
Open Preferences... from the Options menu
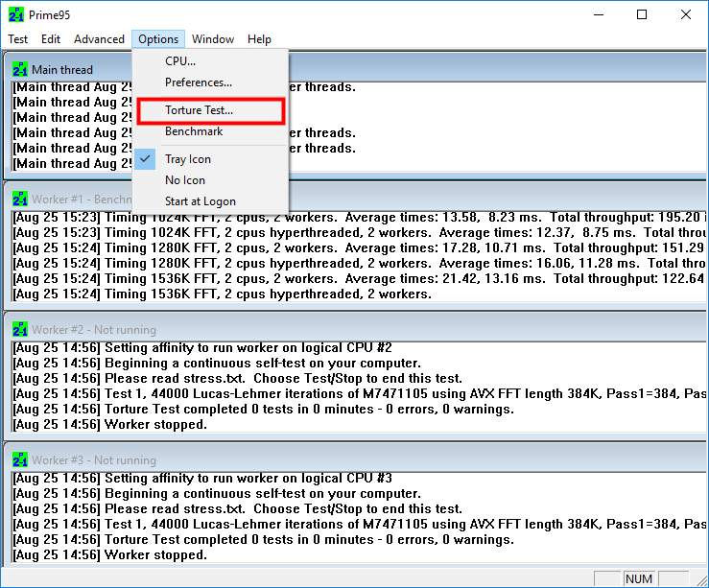(198, 82)
